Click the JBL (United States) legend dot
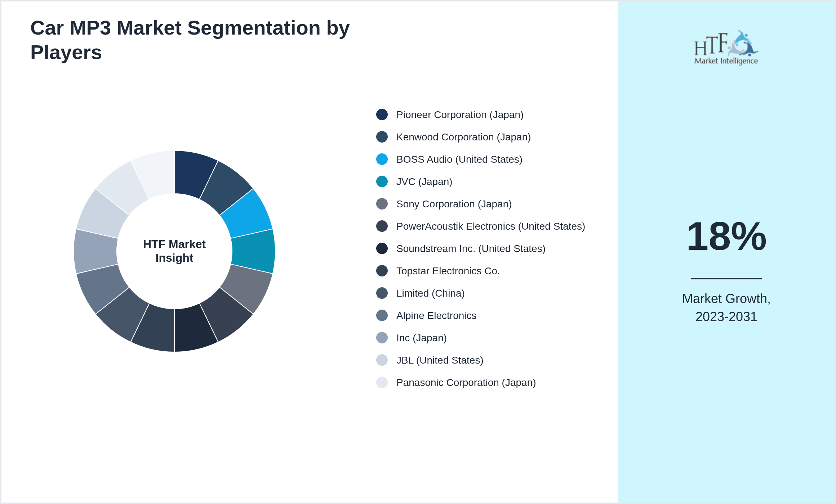The width and height of the screenshot is (836, 504). pos(382,360)
